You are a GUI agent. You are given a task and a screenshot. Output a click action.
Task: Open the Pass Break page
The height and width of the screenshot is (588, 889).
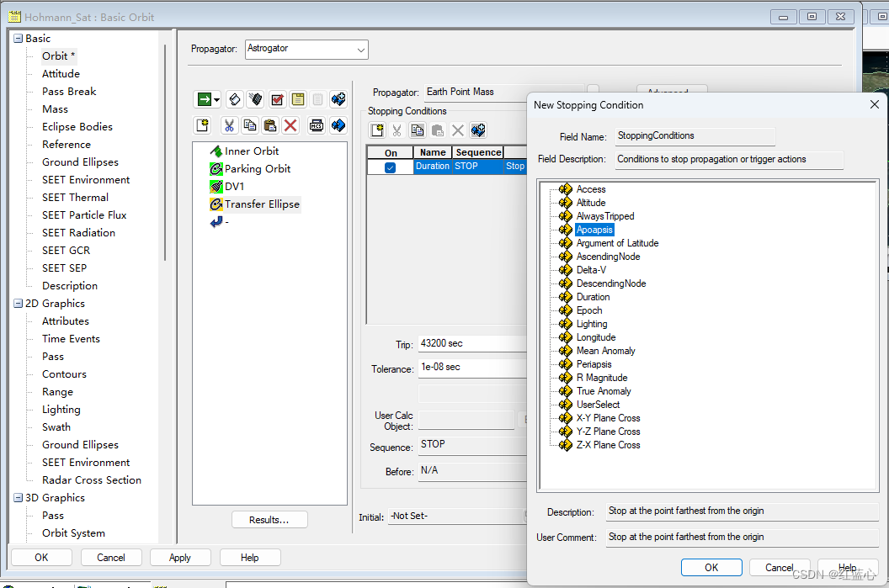tap(68, 91)
